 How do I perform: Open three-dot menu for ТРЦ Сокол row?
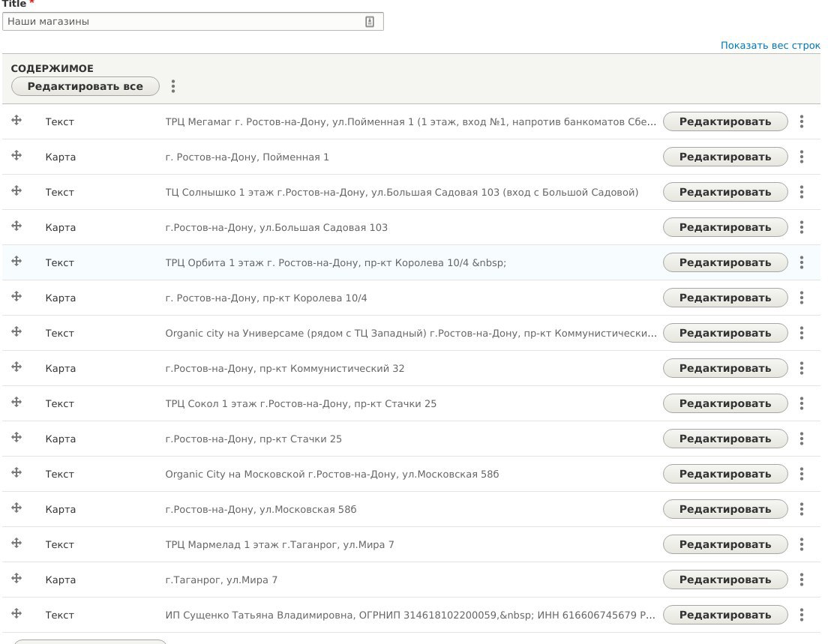(x=802, y=403)
